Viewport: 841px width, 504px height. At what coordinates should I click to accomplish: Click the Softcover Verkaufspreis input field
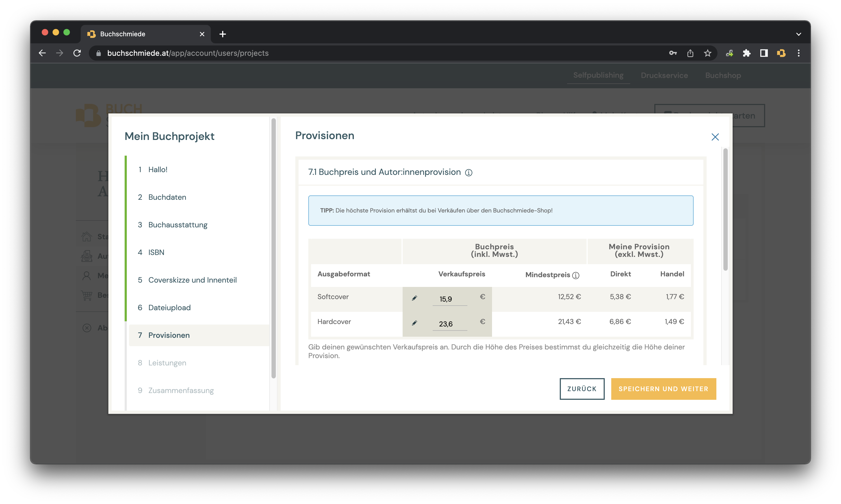tap(449, 299)
